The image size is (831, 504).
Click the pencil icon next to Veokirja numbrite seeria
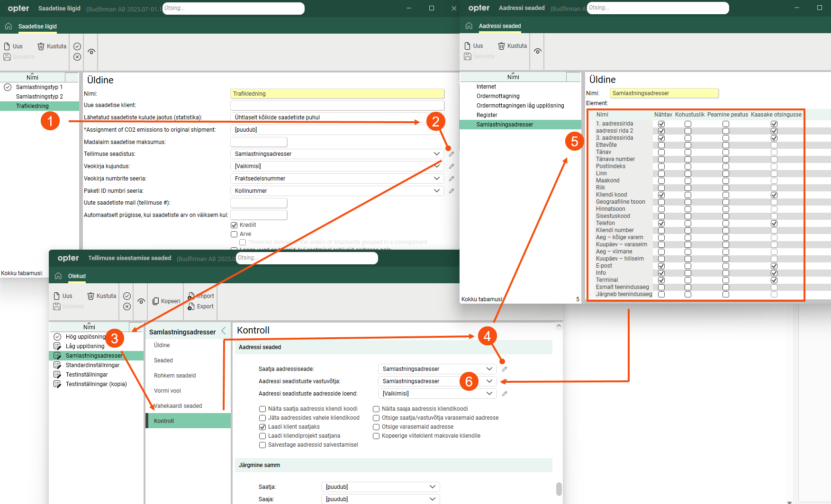click(x=452, y=179)
